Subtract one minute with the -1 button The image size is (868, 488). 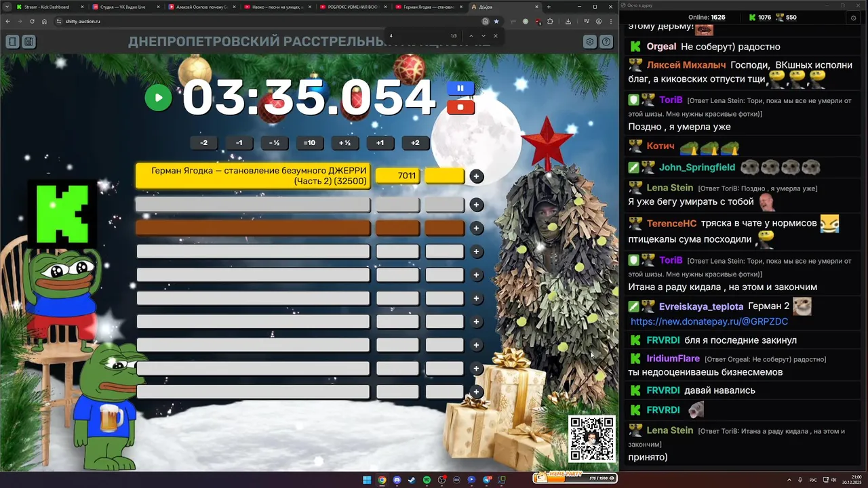click(239, 142)
